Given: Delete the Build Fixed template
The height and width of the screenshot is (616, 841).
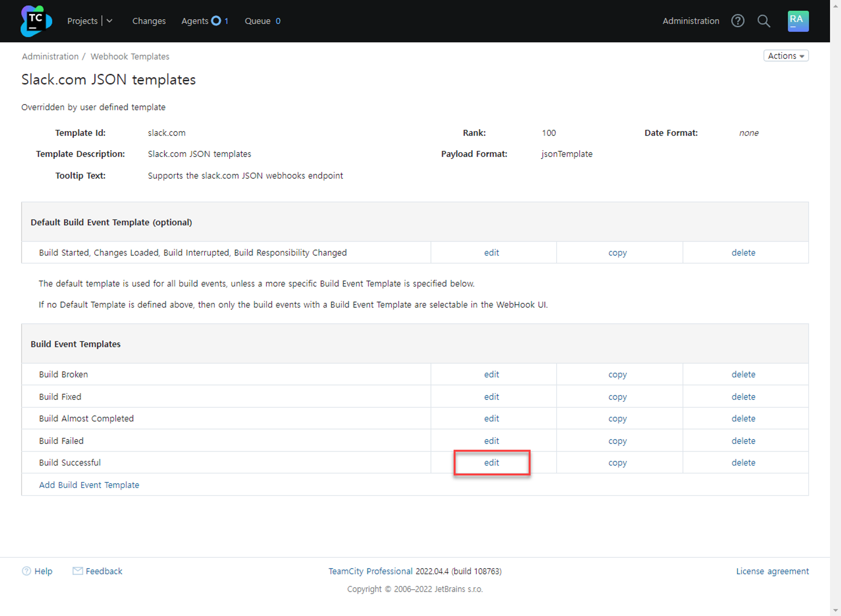Looking at the screenshot, I should pyautogui.click(x=743, y=397).
